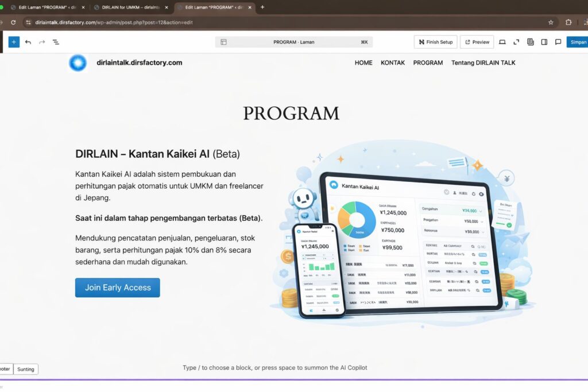Viewport: 588px width, 392px height.
Task: Open the browser extensions puzzle icon
Action: point(568,22)
